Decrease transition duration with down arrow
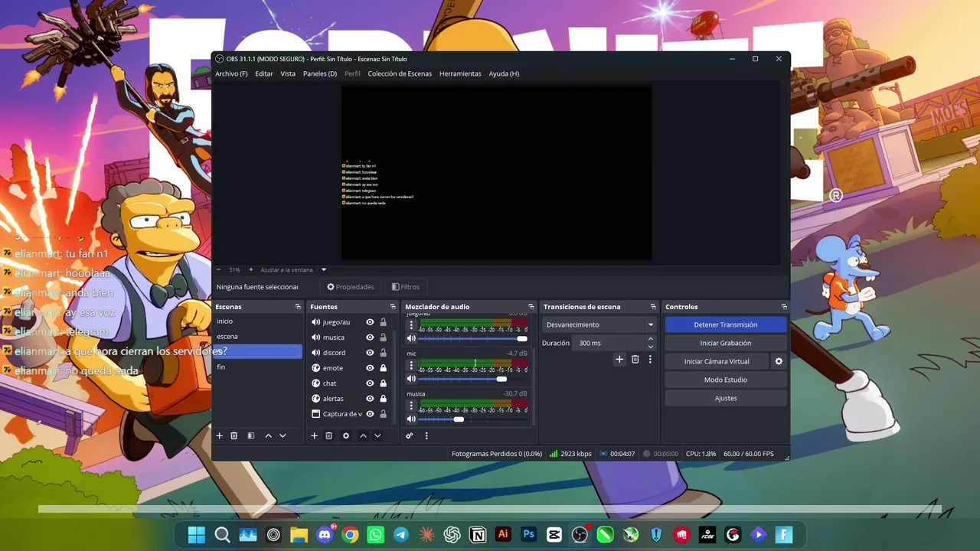Image resolution: width=980 pixels, height=551 pixels. pyautogui.click(x=651, y=347)
